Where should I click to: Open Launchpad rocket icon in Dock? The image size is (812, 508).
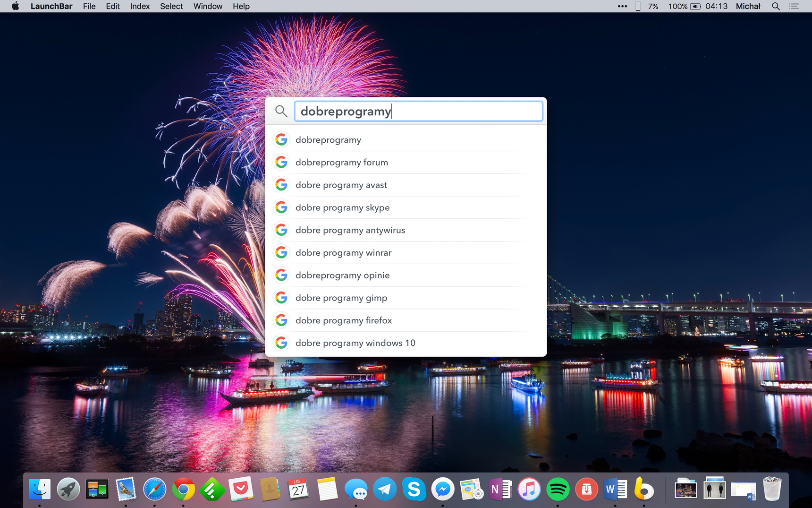[68, 489]
